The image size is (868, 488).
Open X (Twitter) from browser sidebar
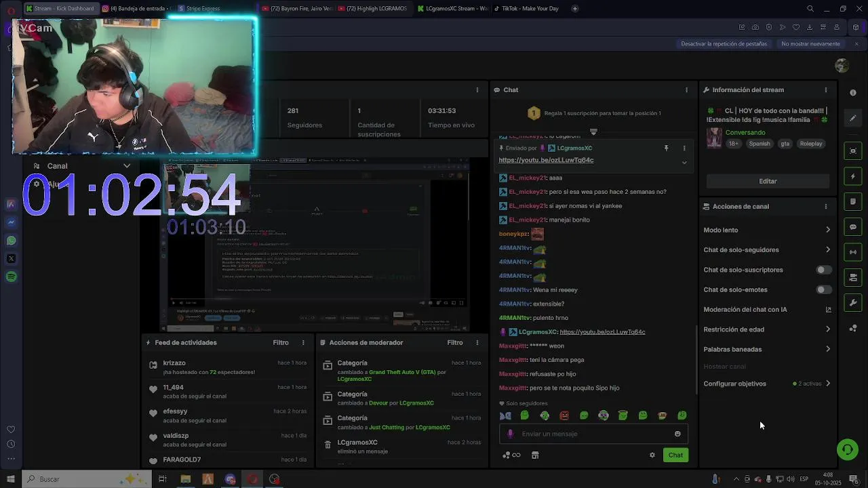point(11,258)
